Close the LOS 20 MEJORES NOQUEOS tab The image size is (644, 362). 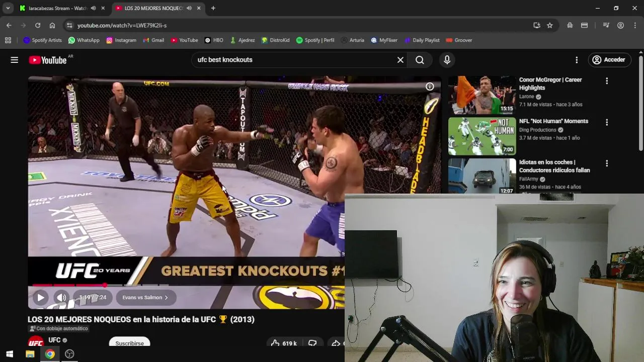pos(199,8)
